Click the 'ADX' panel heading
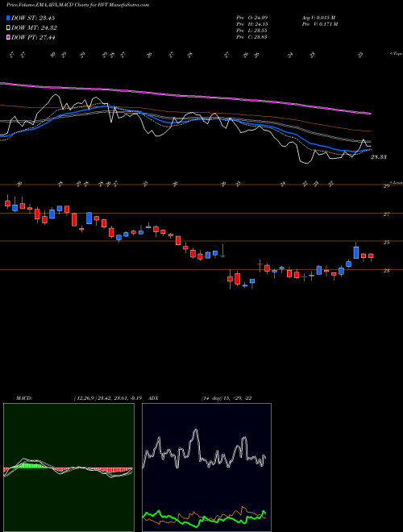Screen dimensions: 403x532 tap(154, 398)
